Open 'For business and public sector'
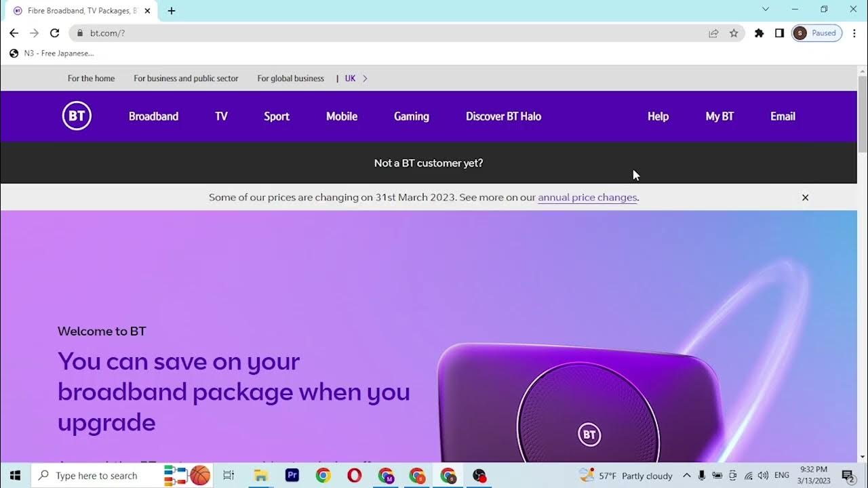The height and width of the screenshot is (488, 868). [x=186, y=79]
